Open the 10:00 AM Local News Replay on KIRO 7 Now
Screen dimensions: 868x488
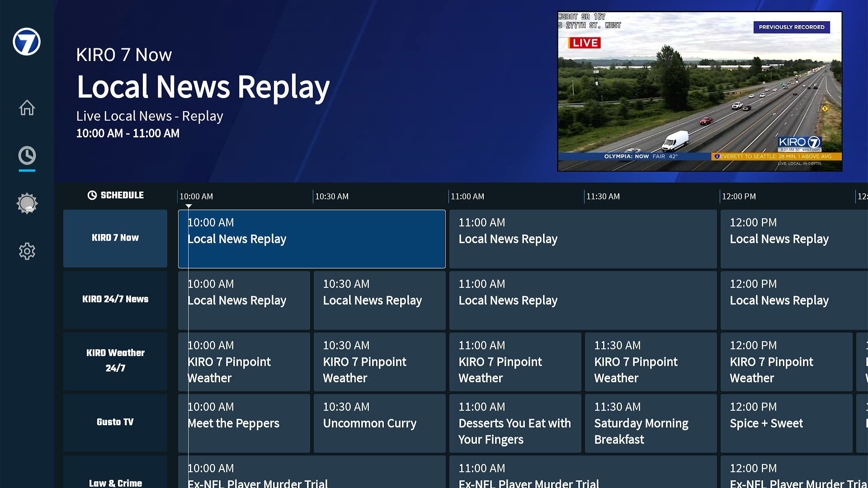point(311,239)
